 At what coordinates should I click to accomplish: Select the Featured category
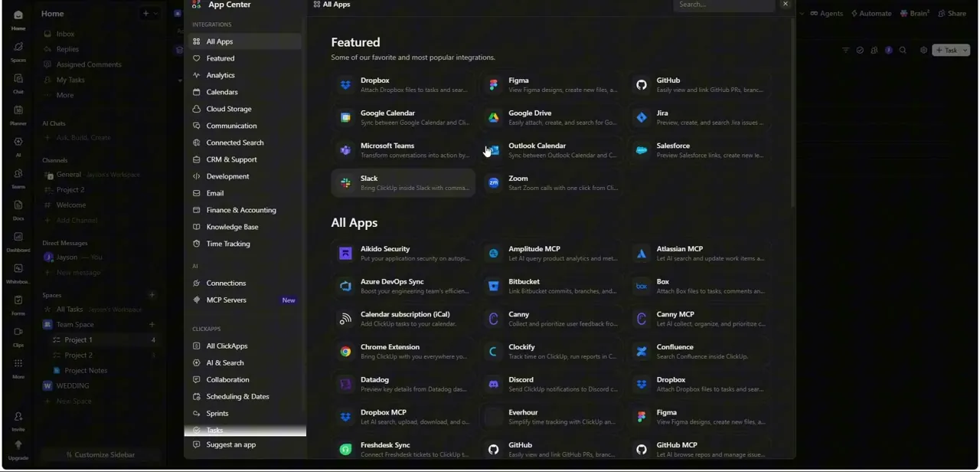(x=245, y=58)
